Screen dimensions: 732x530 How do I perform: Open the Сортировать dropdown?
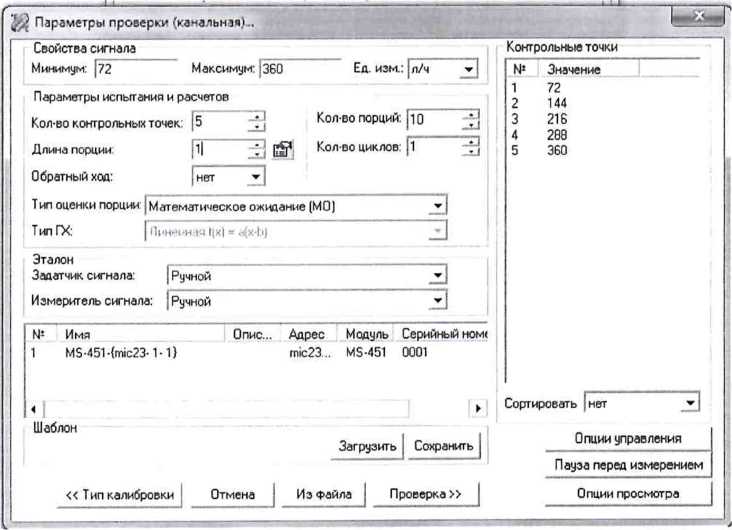pos(690,403)
